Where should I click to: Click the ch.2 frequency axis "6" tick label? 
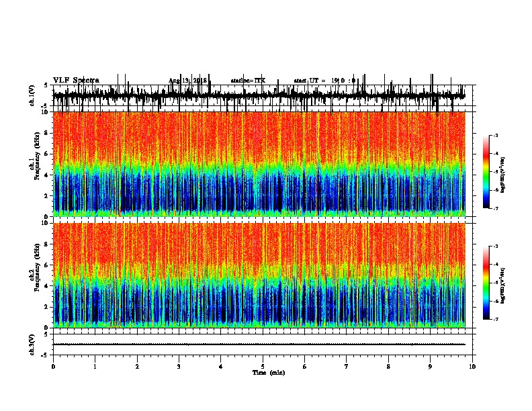47,265
